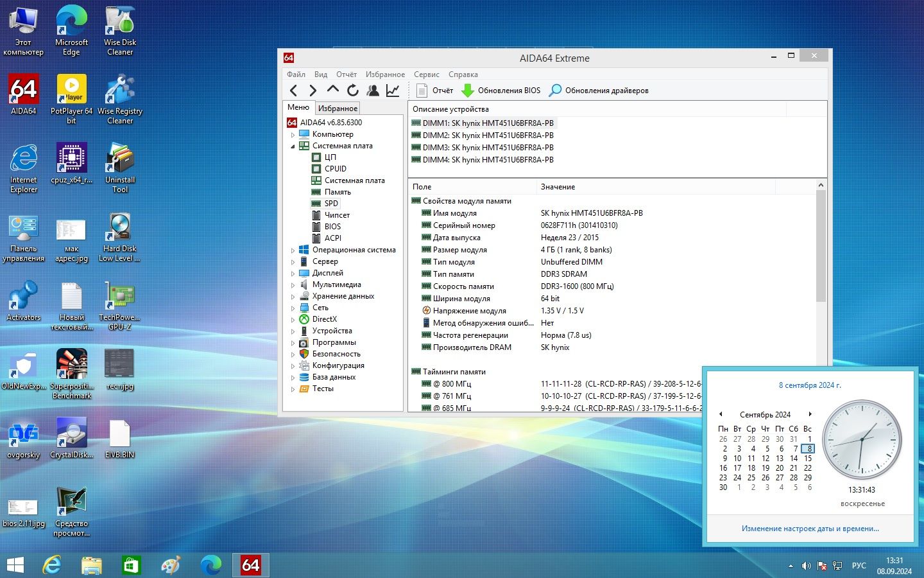Switch to the Избранное tab
This screenshot has height=578, width=924.
338,109
